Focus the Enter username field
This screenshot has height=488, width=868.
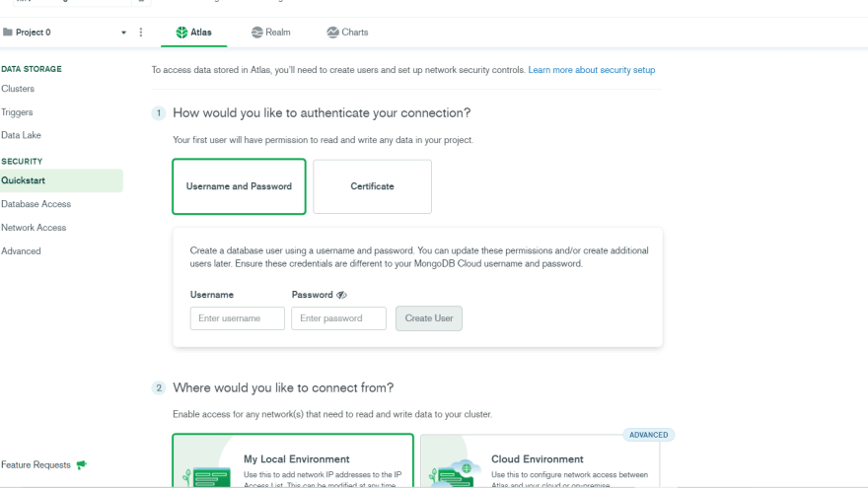[x=238, y=318]
